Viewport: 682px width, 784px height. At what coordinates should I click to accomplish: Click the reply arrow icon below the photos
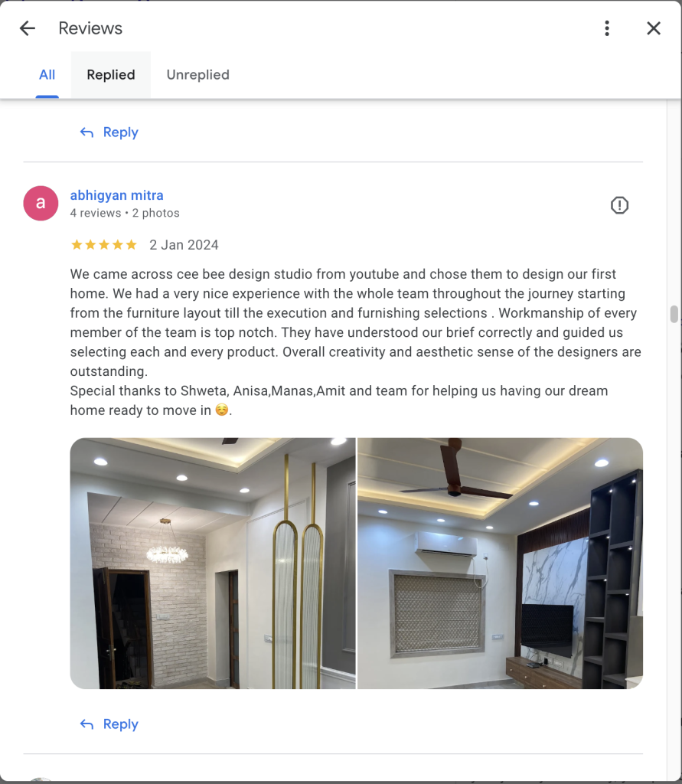tap(86, 724)
